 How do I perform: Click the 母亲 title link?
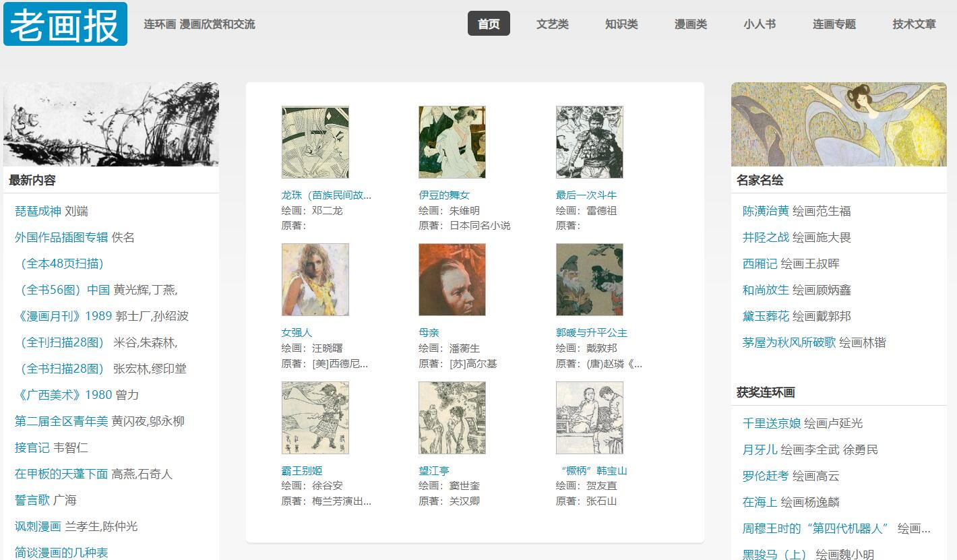[x=429, y=333]
